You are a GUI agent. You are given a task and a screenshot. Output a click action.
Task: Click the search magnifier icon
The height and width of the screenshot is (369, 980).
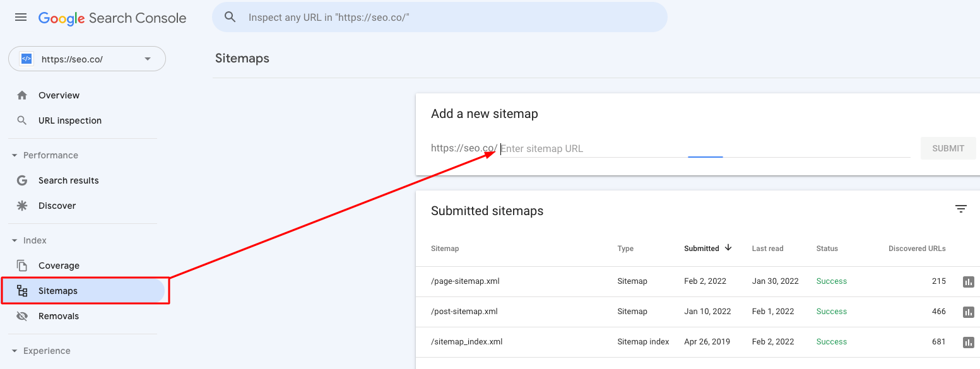click(230, 18)
